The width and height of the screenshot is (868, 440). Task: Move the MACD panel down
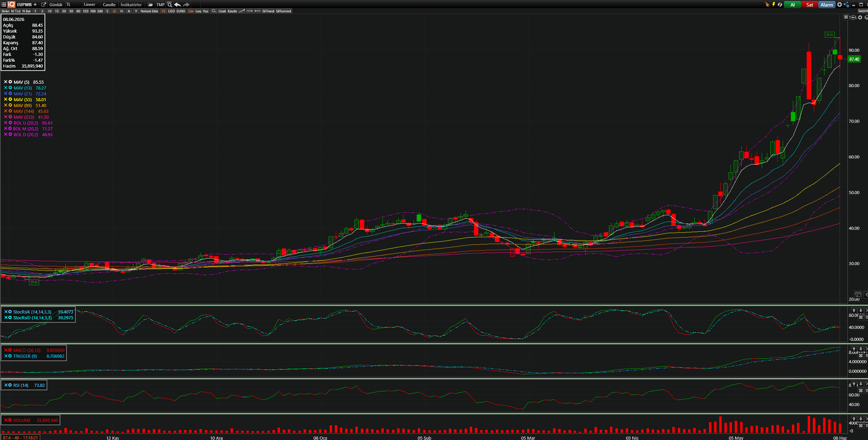pos(860,349)
